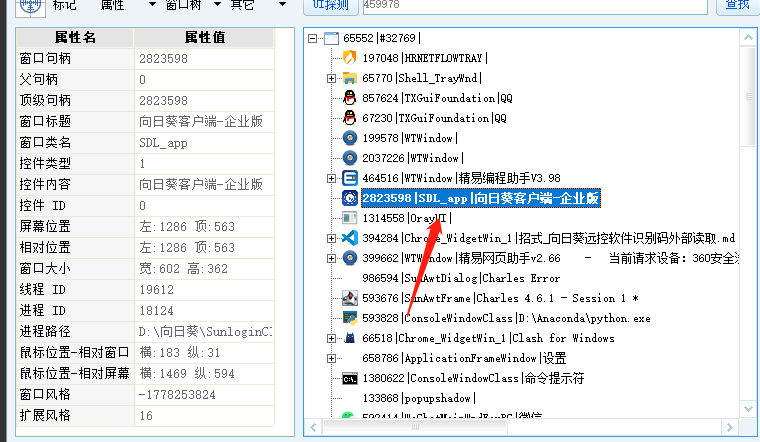Click the tree's scroll-down arrow
Screen dimensions: 760x442
point(748,409)
